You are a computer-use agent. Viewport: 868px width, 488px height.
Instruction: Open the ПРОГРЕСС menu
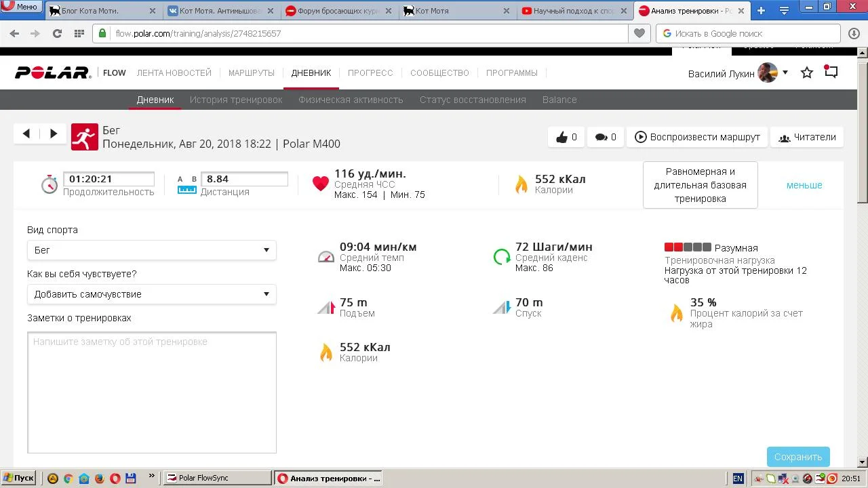coord(370,73)
